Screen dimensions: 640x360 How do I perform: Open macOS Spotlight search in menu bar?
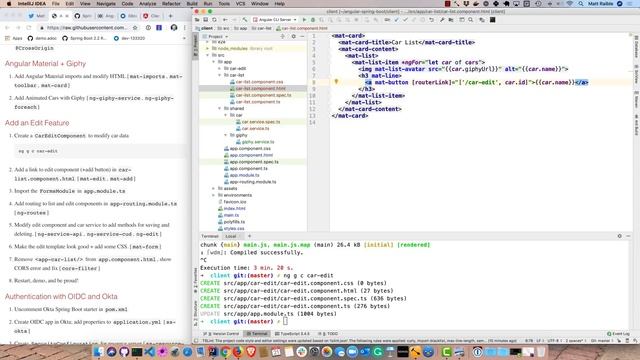580,4
